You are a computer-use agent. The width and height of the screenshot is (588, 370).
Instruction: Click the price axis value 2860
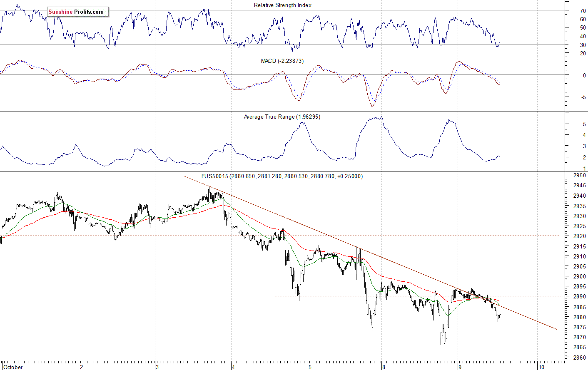580,358
